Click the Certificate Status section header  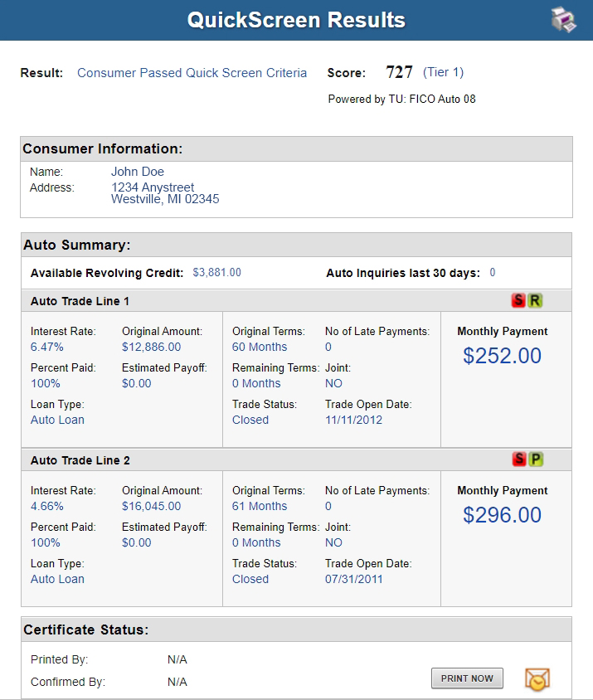tap(297, 630)
